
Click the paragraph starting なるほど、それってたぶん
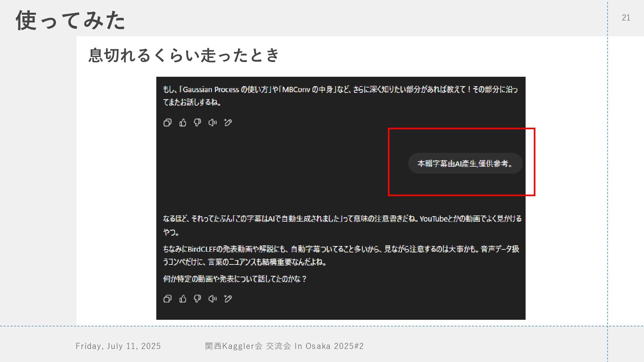(x=342, y=225)
